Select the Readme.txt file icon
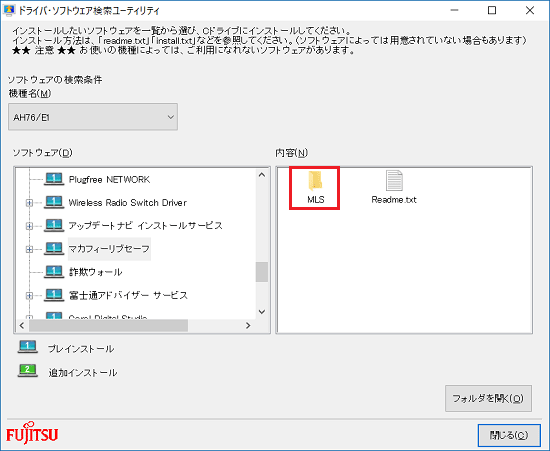This screenshot has width=550, height=451. pos(394,180)
